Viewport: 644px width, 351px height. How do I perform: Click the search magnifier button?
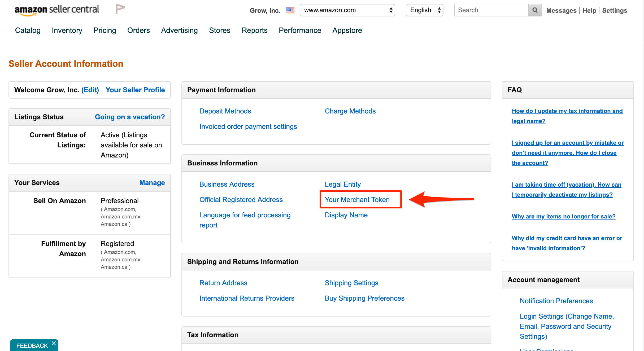tap(535, 10)
